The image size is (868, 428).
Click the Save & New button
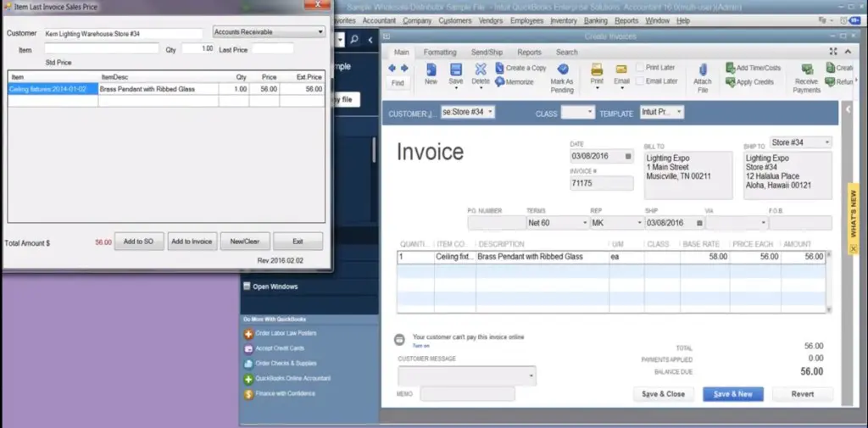[x=732, y=394]
